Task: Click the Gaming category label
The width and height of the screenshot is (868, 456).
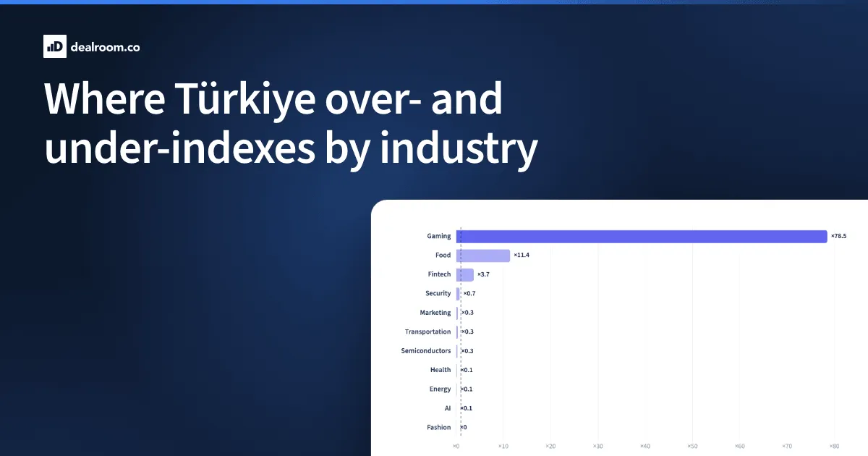Action: point(439,236)
